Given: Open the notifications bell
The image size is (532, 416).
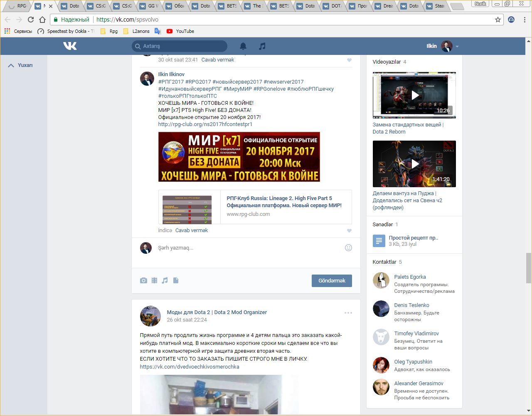Looking at the screenshot, I should coord(243,46).
